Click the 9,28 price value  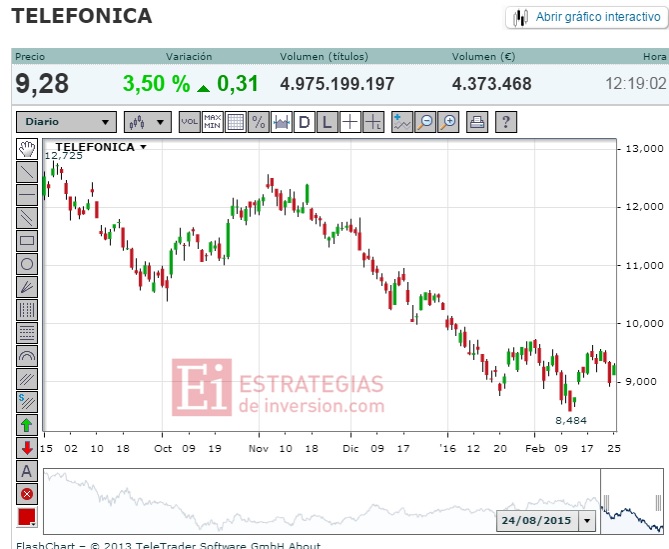[x=42, y=84]
